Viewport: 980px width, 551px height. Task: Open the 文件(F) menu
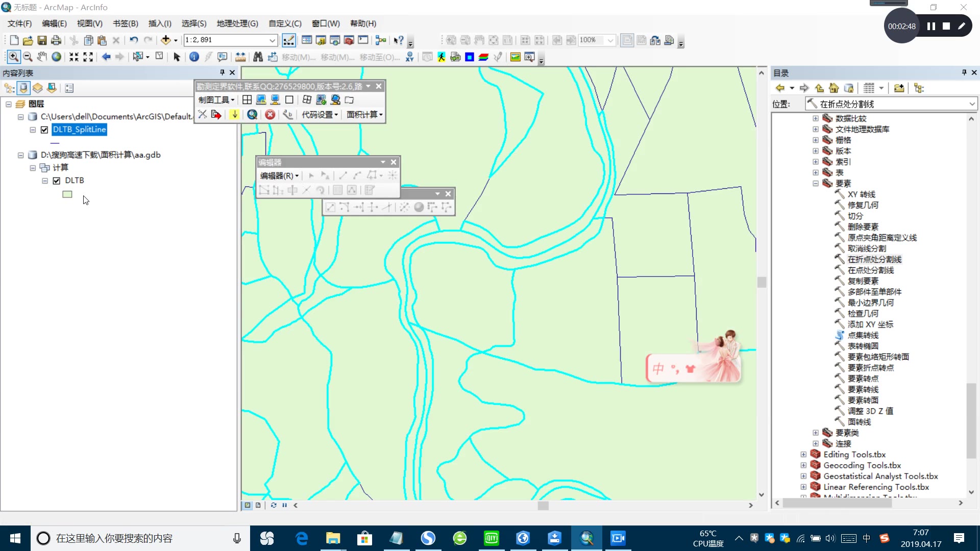click(19, 23)
